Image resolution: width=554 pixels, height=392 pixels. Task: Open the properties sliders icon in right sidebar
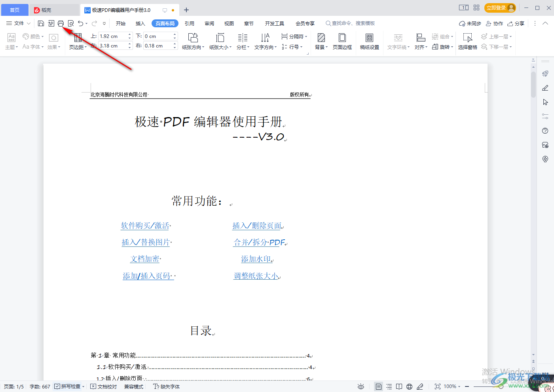pos(545,116)
